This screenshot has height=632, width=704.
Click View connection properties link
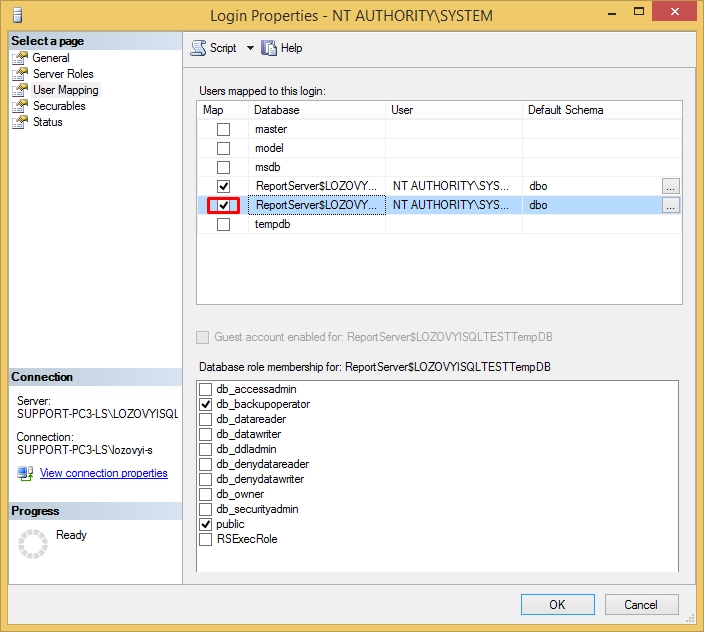(104, 473)
